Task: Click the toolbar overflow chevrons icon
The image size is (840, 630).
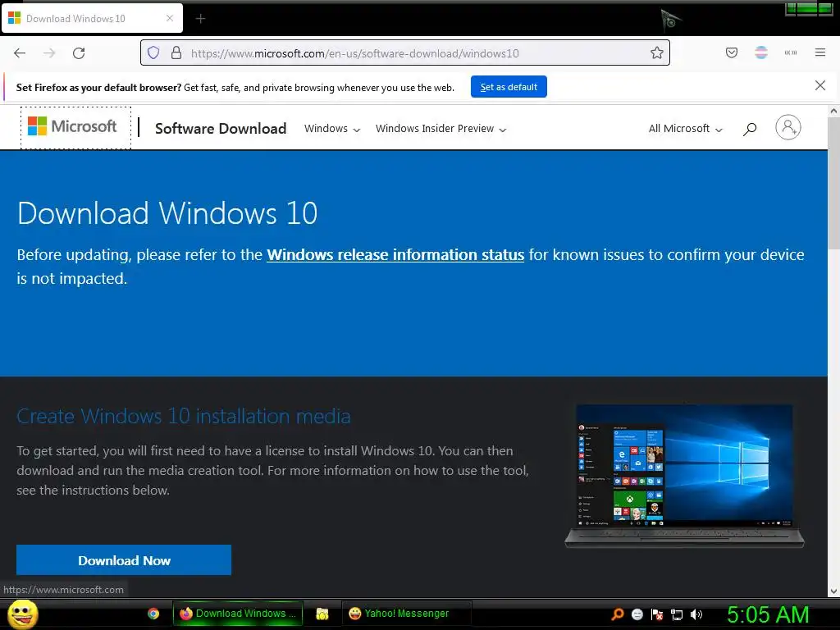Action: [791, 52]
